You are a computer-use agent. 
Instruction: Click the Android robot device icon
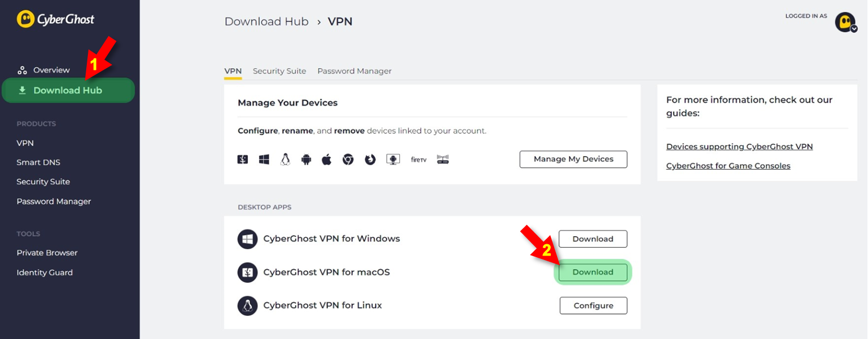point(306,160)
